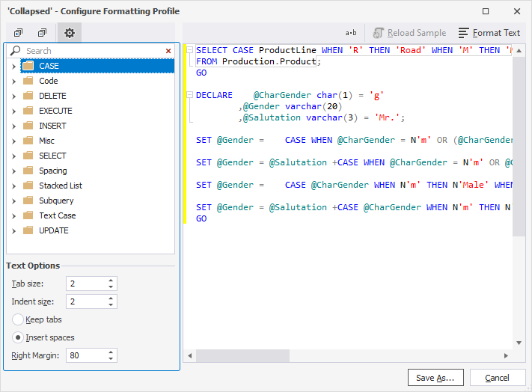Expand the Code folder node
This screenshot has width=532, height=392.
[x=13, y=81]
